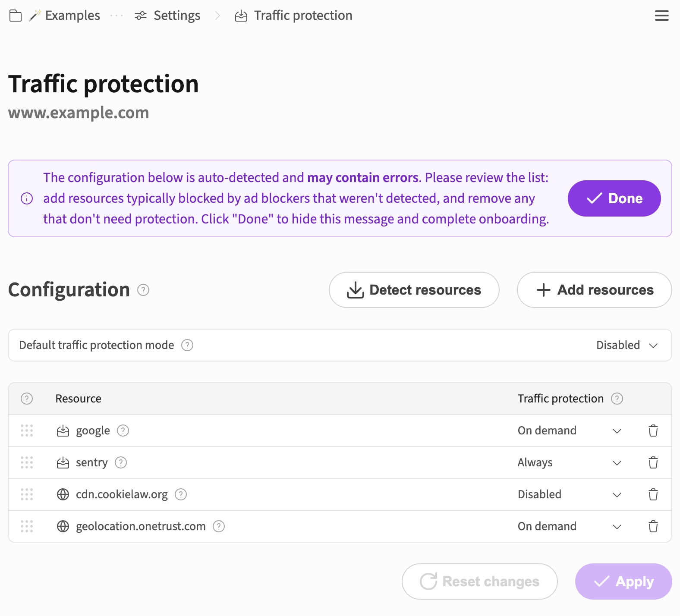Delete the google resource row
Image resolution: width=680 pixels, height=616 pixels.
pos(653,431)
